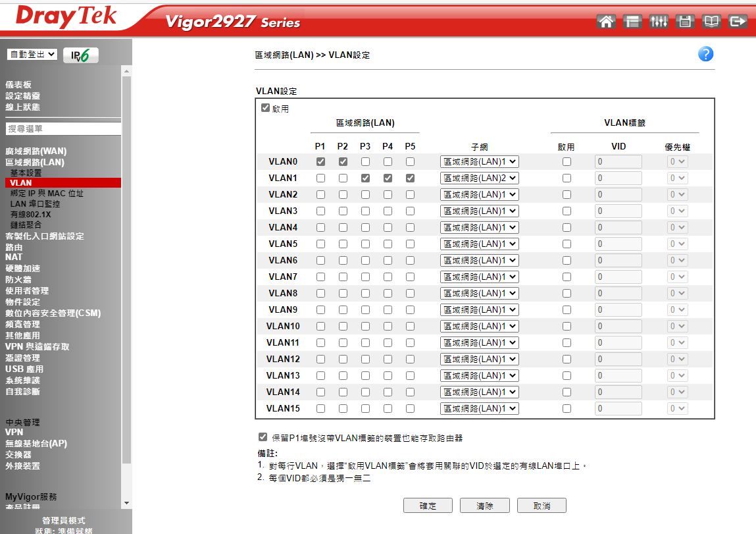
Task: Click the 取消 button
Action: (x=542, y=506)
